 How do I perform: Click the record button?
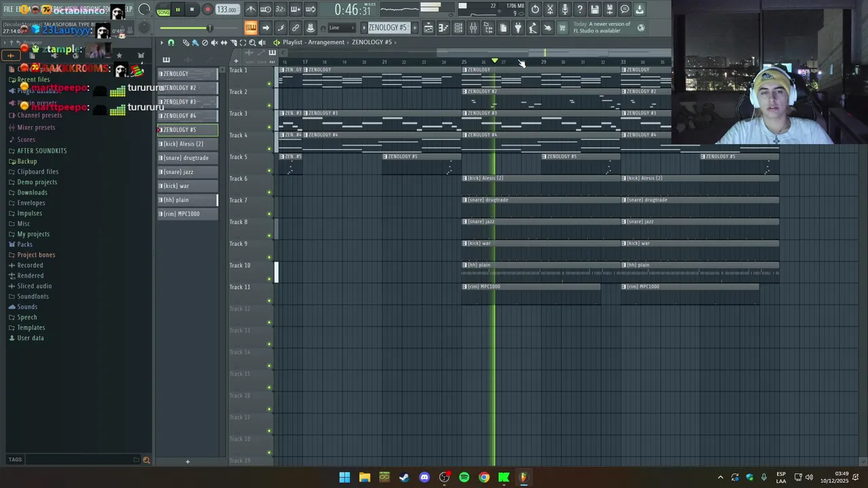pyautogui.click(x=208, y=10)
